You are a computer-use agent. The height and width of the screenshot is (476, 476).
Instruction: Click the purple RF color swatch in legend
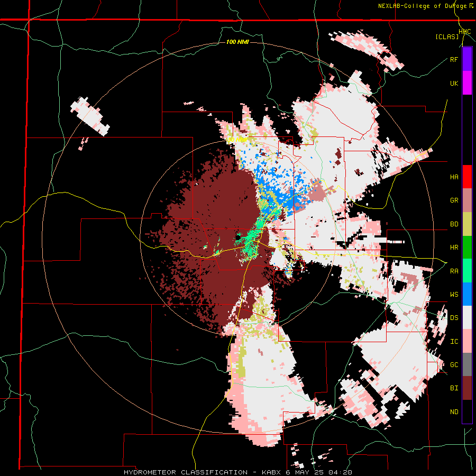click(467, 59)
